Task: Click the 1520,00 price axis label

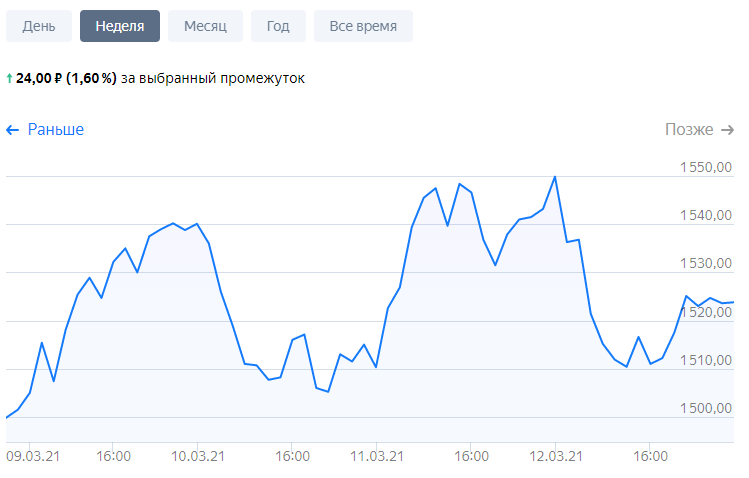Action: tap(706, 312)
